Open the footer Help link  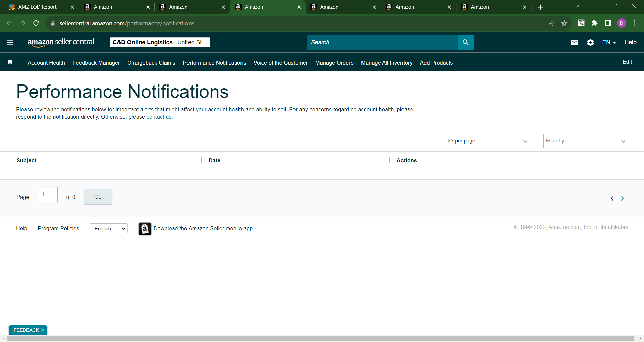[x=22, y=228]
